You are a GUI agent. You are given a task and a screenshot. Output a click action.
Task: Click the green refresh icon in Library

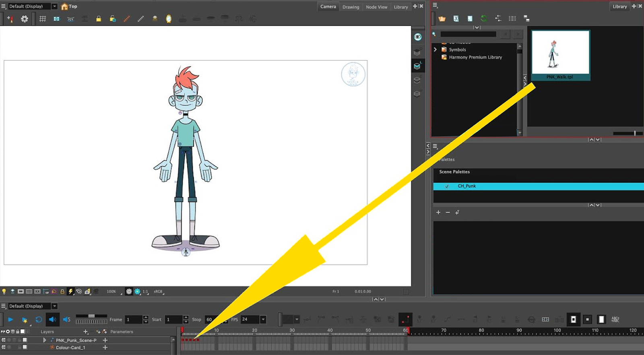[x=484, y=19]
